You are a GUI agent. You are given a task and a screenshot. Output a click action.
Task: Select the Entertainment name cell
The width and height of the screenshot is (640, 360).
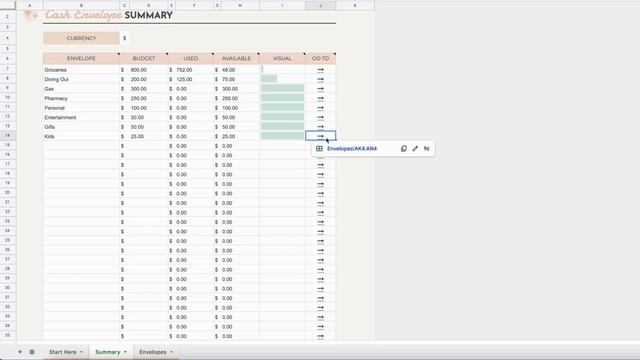point(81,117)
